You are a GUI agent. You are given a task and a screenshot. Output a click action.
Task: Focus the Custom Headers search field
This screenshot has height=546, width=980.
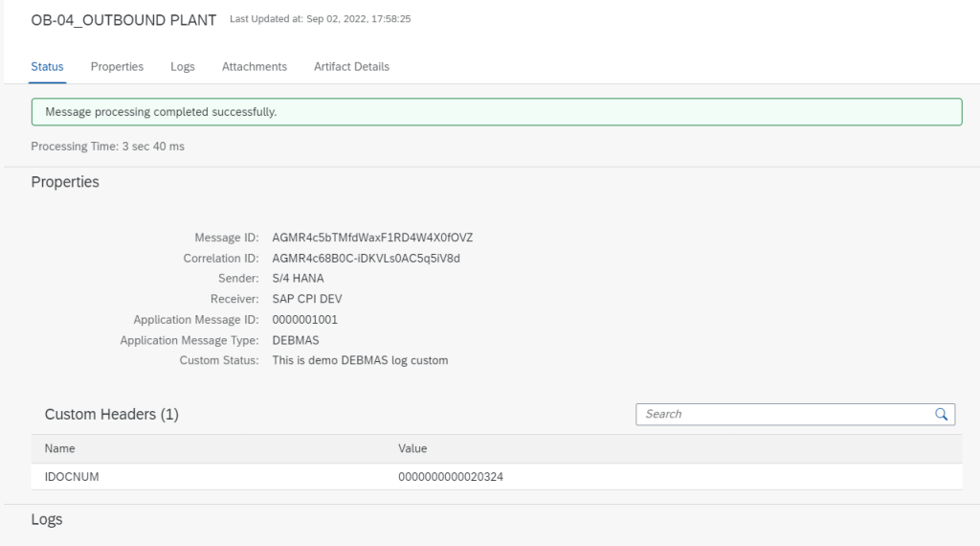coord(785,414)
